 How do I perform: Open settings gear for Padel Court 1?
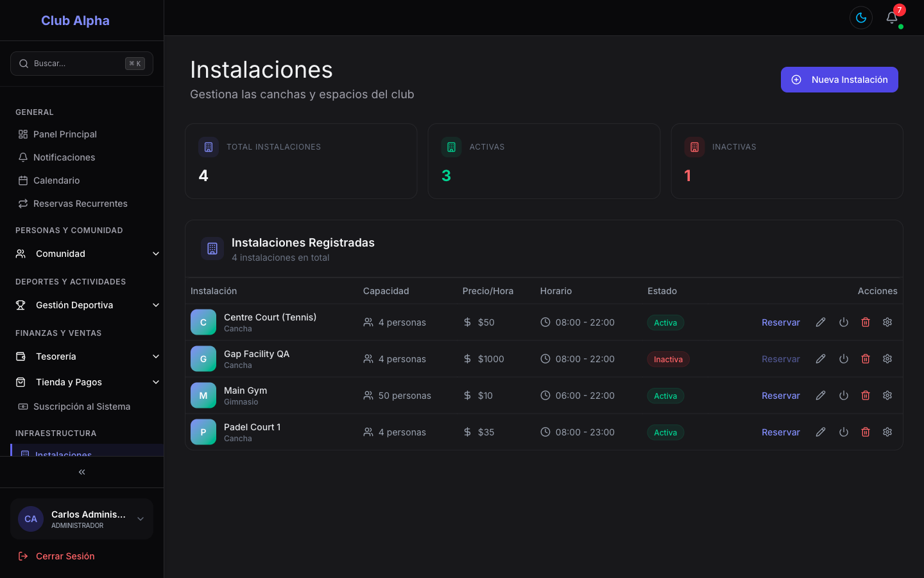point(887,432)
